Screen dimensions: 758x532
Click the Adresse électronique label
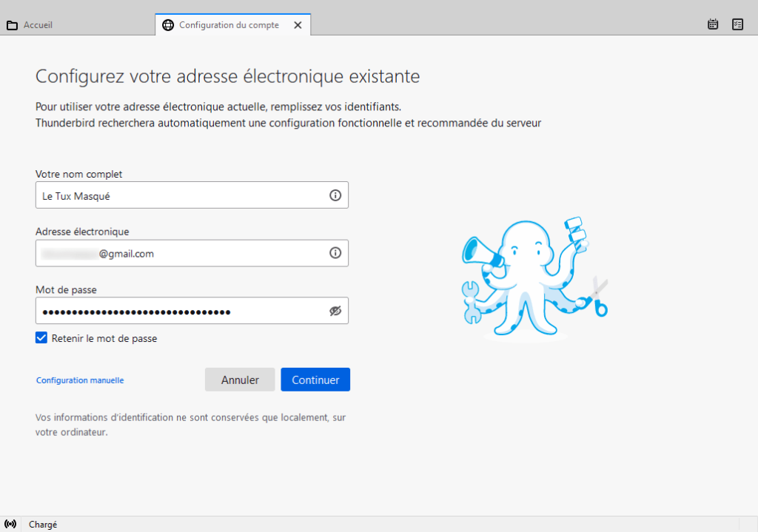coord(82,232)
